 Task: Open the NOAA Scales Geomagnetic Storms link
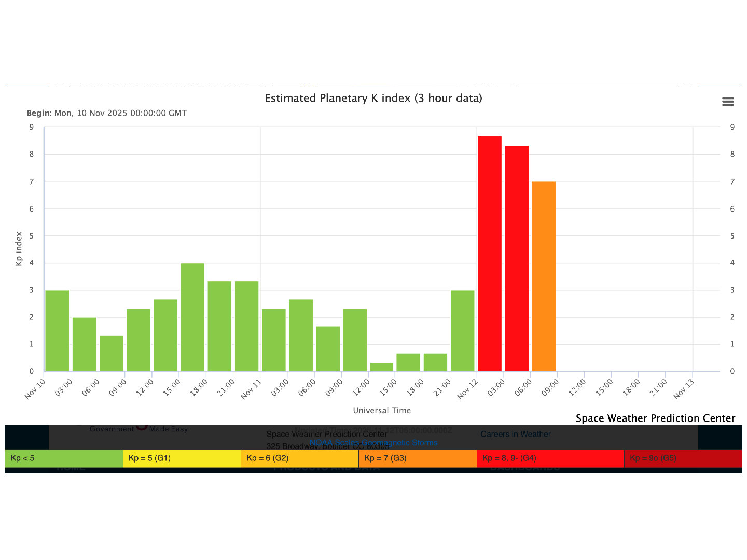coord(373,443)
